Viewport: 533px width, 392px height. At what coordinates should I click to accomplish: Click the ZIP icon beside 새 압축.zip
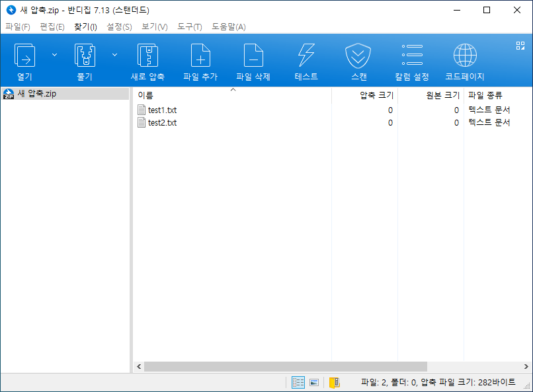(x=9, y=93)
